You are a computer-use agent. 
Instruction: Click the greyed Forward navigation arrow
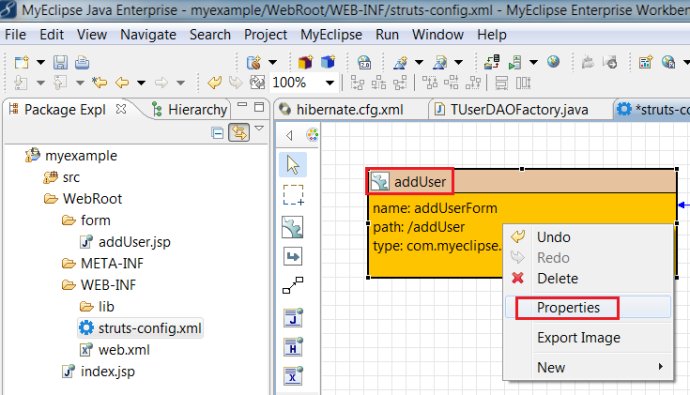pos(161,82)
